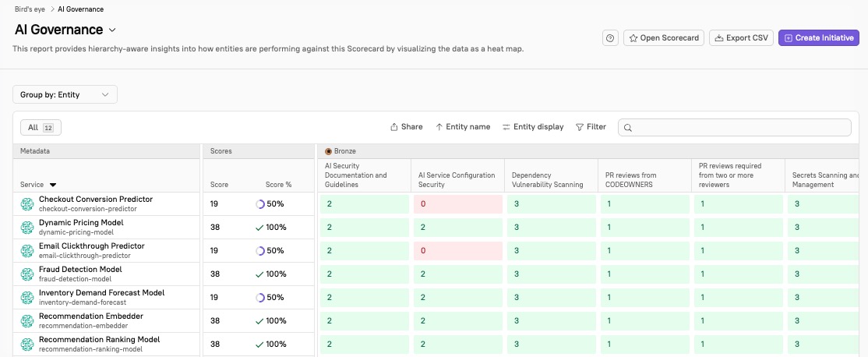Screen dimensions: 868x357
Task: Click the Recommendation Embedder 100% checkmark
Action: pos(259,320)
